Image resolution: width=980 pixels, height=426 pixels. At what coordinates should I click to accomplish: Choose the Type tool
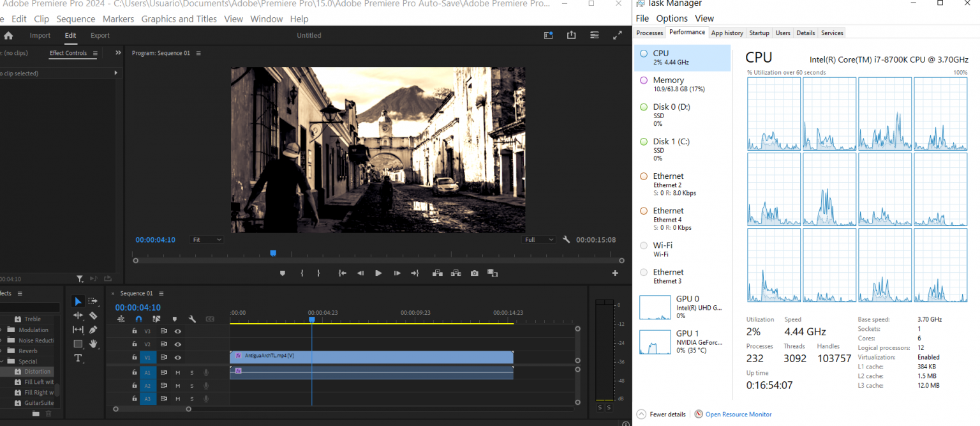[78, 358]
